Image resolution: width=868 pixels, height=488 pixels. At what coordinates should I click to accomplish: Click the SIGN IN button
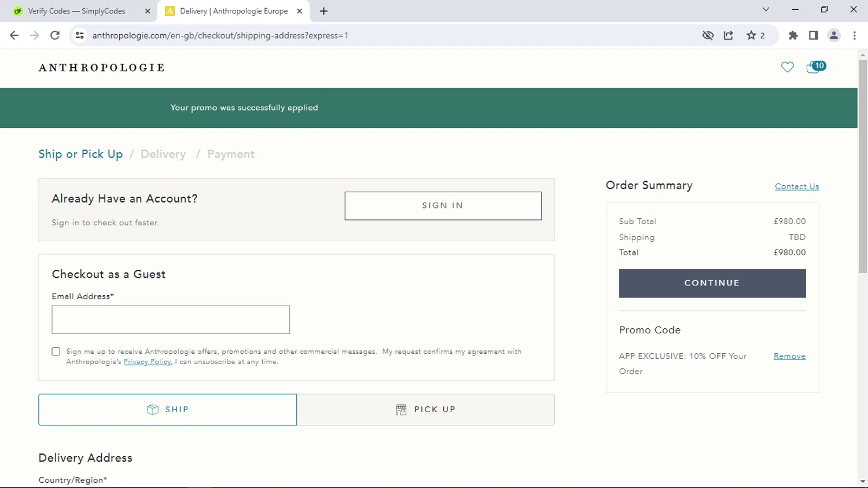[x=443, y=206]
